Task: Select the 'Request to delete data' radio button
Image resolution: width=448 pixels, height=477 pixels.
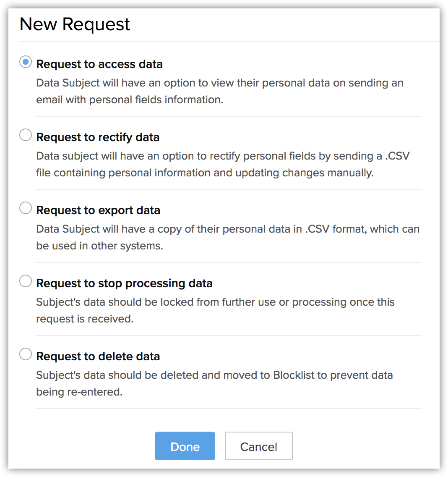Action: pos(26,354)
